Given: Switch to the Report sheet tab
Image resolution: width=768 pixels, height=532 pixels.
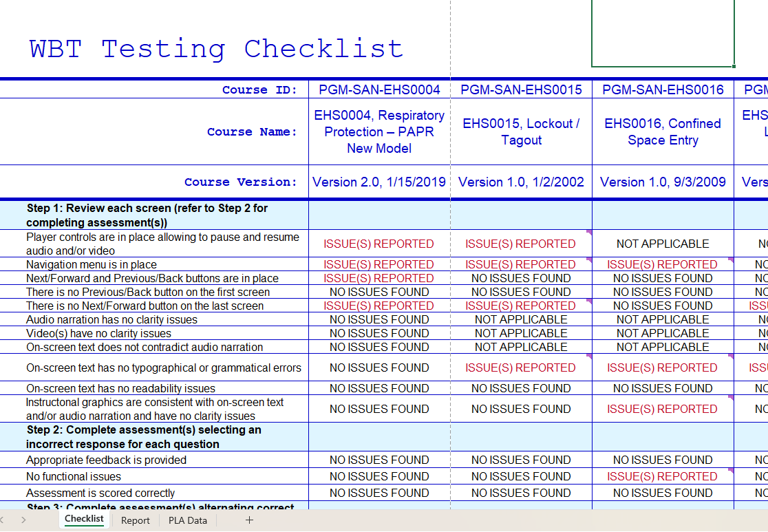Looking at the screenshot, I should [x=135, y=520].
